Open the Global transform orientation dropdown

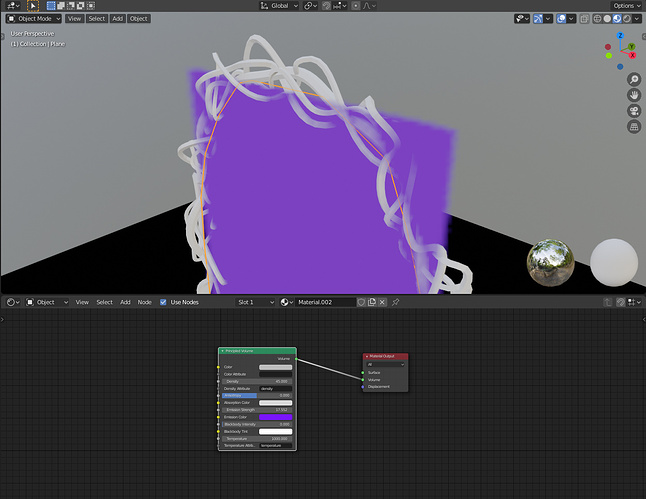pyautogui.click(x=279, y=6)
